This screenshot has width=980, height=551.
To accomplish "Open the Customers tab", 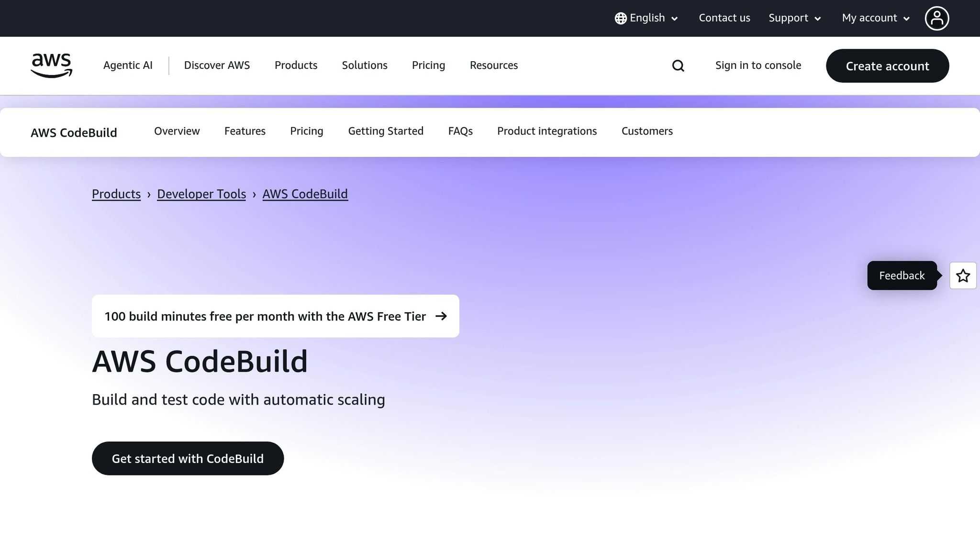I will (647, 131).
